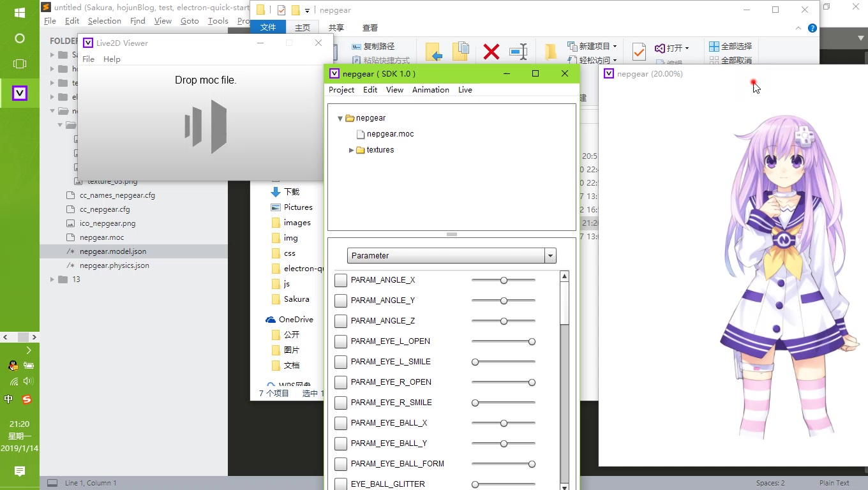Viewport: 868px width, 490px height.
Task: Check the PARAM_ANGLE_Z checkbox
Action: [341, 321]
